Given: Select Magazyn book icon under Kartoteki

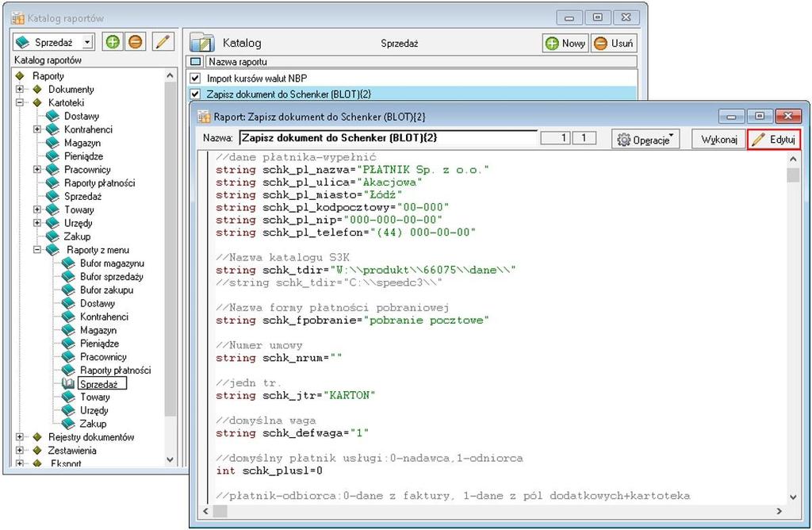Looking at the screenshot, I should [x=53, y=143].
